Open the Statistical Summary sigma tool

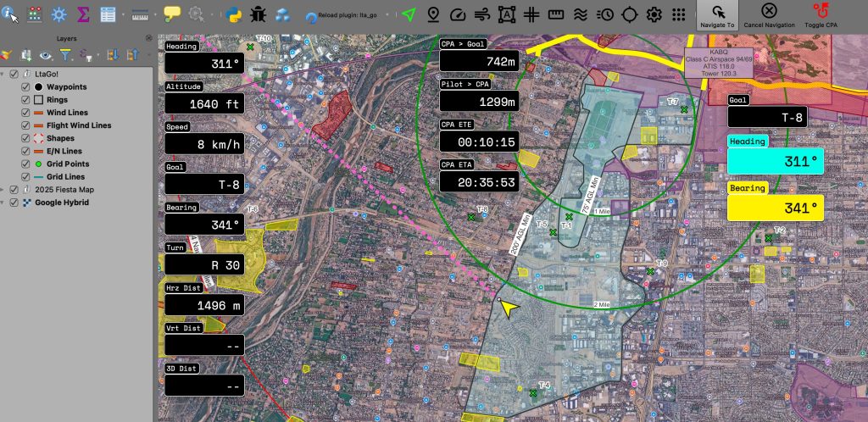83,14
